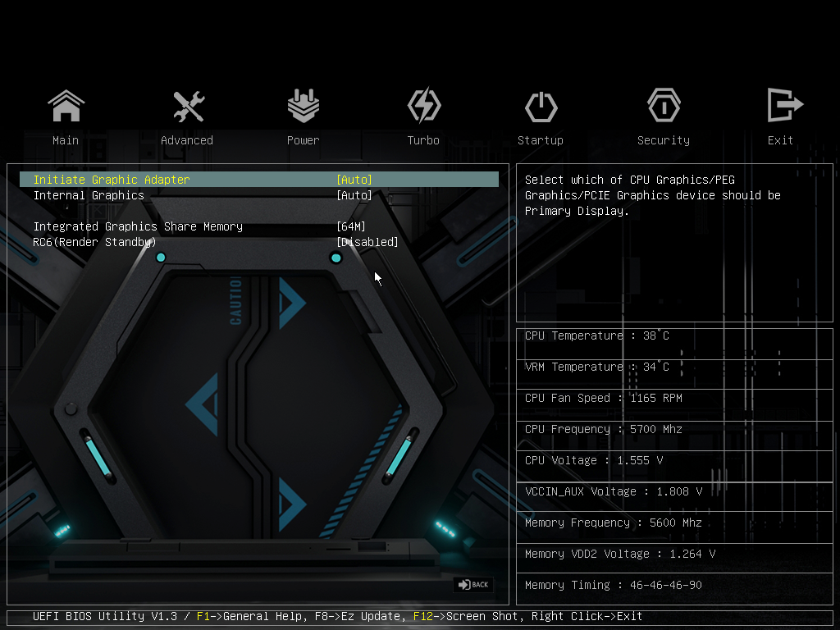Click the F12 Screen Shot hint
Viewport: 840px width, 630px height.
(466, 616)
